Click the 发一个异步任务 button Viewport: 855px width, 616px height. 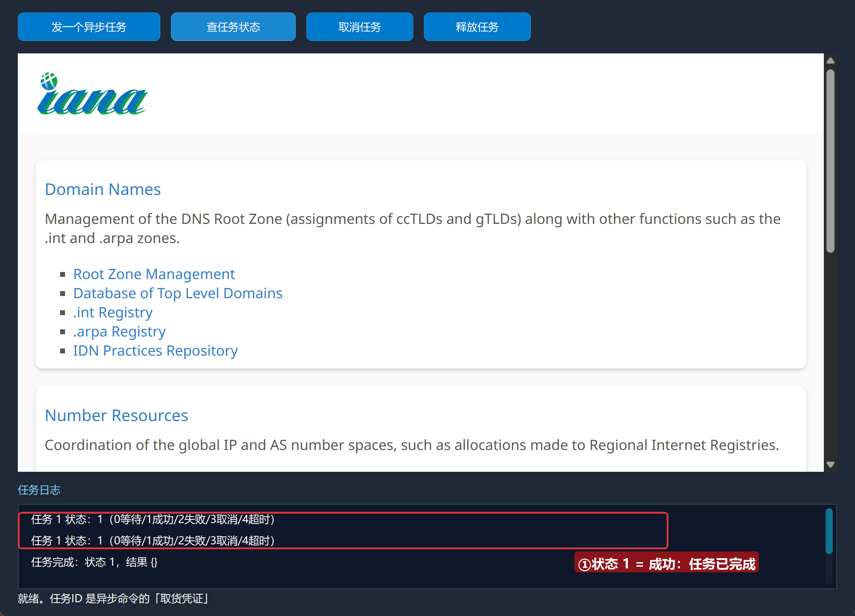click(89, 27)
